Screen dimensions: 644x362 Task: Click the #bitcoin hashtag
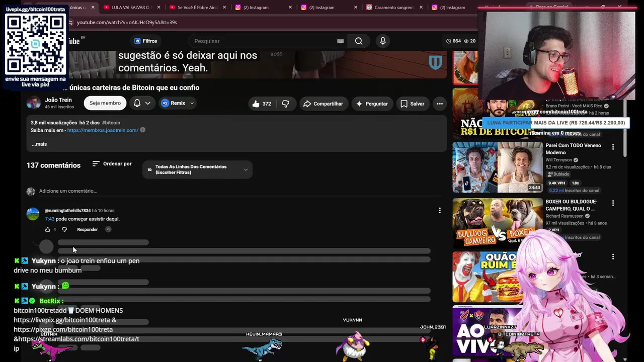click(111, 123)
